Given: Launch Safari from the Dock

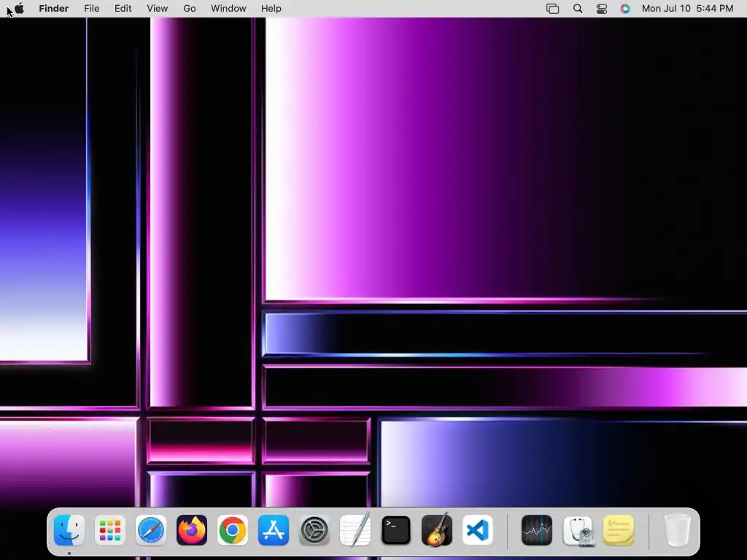Looking at the screenshot, I should [151, 530].
